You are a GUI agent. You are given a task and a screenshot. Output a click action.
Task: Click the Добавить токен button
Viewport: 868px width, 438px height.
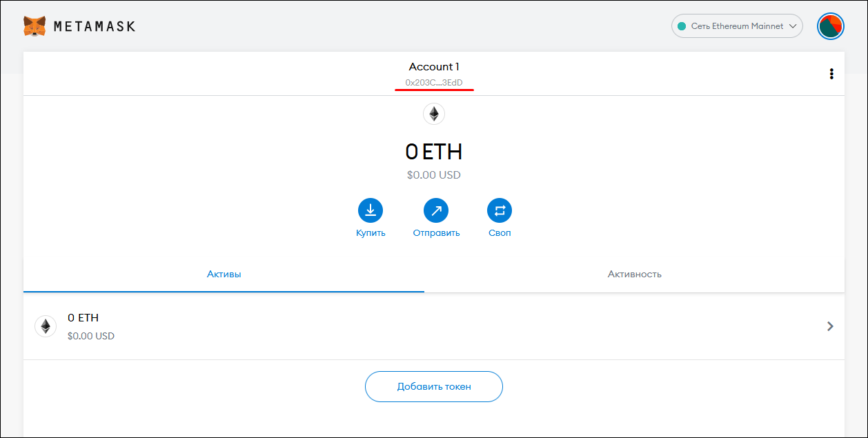[434, 386]
